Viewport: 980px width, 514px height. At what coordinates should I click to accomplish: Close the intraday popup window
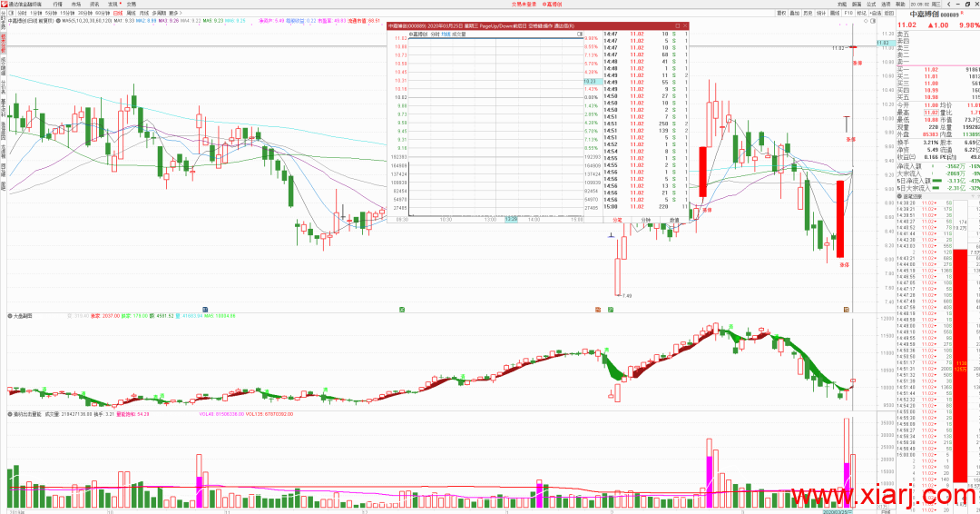[685, 25]
